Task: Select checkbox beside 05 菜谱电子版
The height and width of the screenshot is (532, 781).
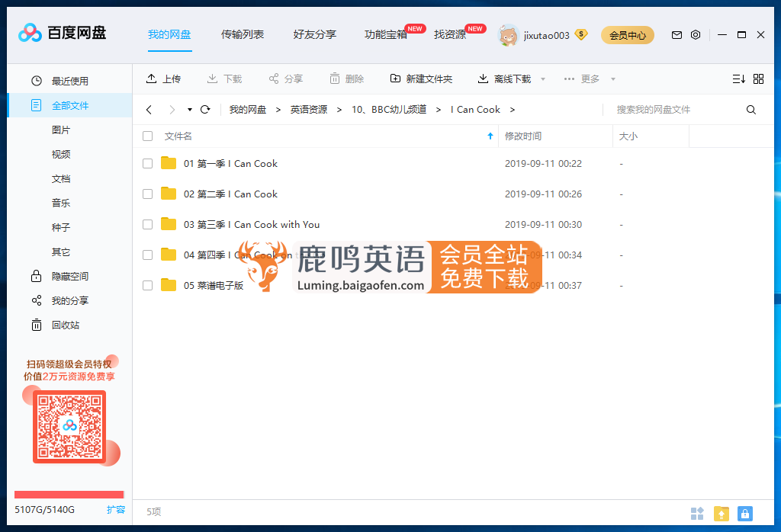Action: click(147, 285)
